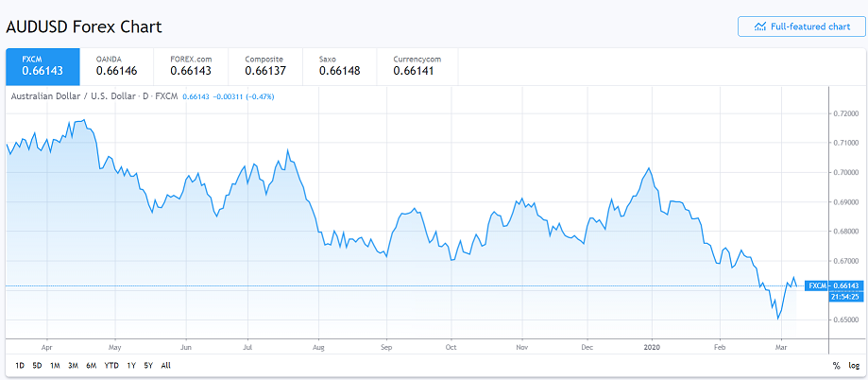Image resolution: width=868 pixels, height=380 pixels.
Task: Click the 0.72000 price axis label
Action: [x=846, y=113]
